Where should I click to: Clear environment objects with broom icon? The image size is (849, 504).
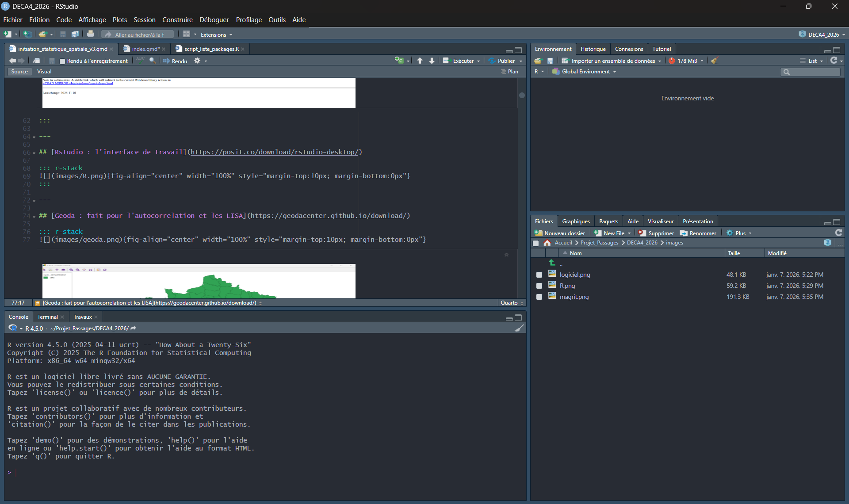(x=714, y=61)
